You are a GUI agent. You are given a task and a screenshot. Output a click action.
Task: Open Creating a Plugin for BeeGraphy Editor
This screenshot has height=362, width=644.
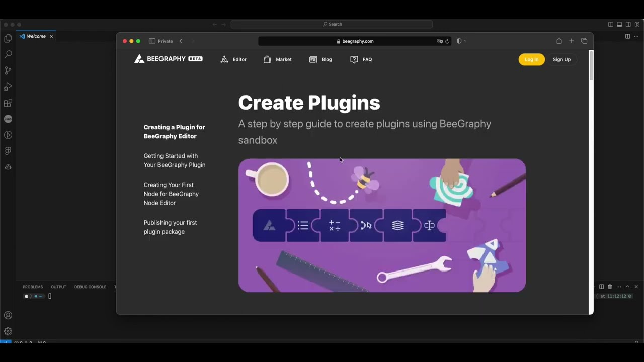[x=175, y=132]
